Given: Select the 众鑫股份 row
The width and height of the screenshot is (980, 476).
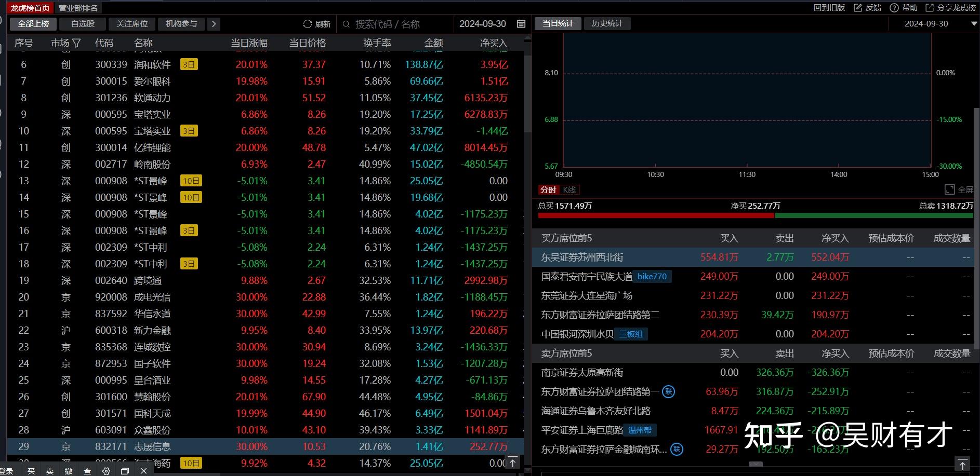Looking at the screenshot, I should (x=266, y=430).
